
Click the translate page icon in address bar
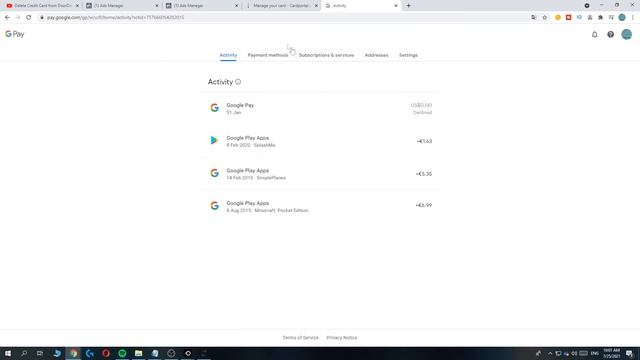534,18
